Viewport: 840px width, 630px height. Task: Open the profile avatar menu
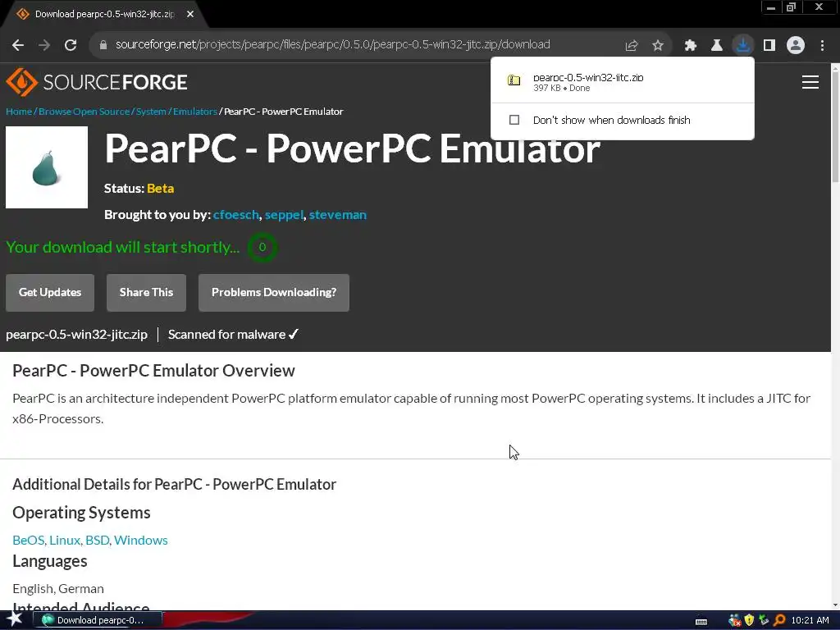pyautogui.click(x=796, y=46)
